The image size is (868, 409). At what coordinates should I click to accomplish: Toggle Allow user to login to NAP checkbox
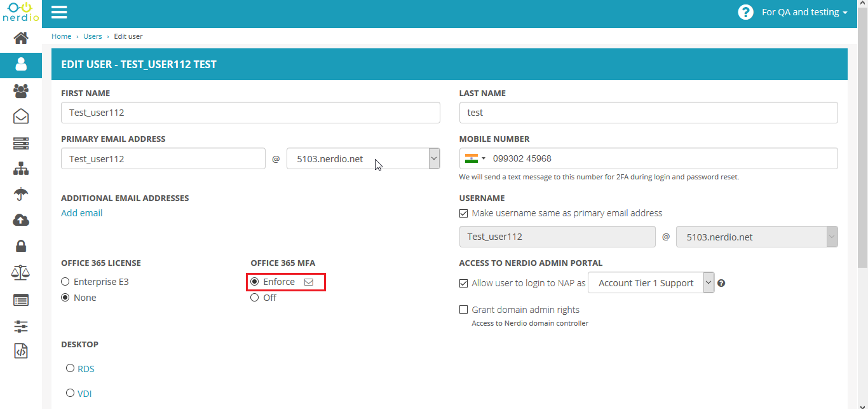click(x=463, y=283)
